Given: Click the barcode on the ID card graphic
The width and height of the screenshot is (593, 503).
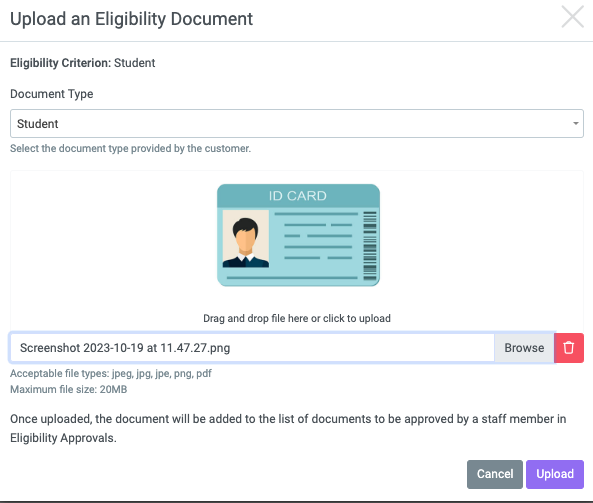Looking at the screenshot, I should click(x=369, y=246).
